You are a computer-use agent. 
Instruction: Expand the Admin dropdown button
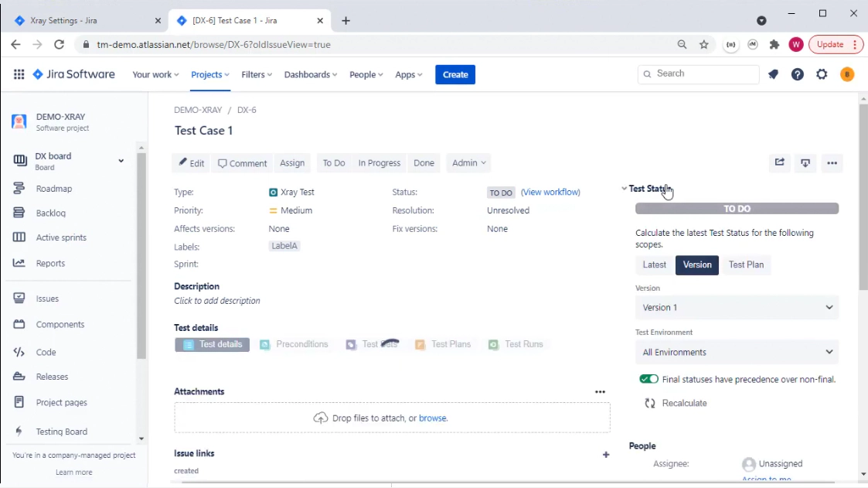pyautogui.click(x=468, y=163)
